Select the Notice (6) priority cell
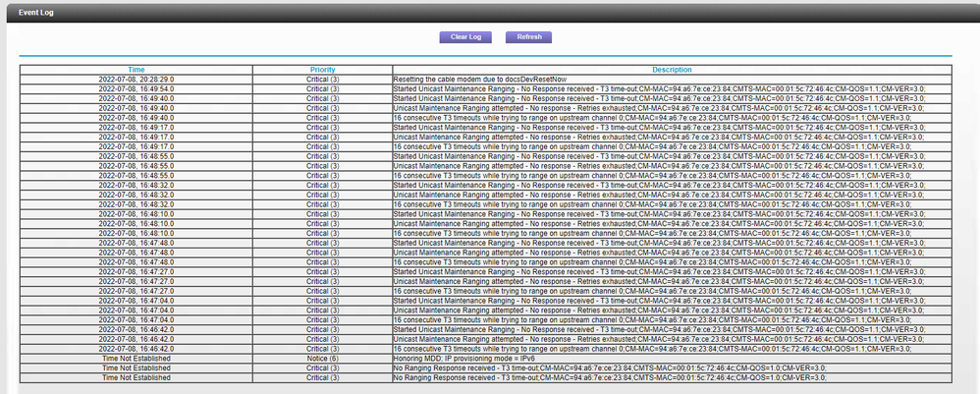Screen dimensions: 980x394 click(x=322, y=359)
